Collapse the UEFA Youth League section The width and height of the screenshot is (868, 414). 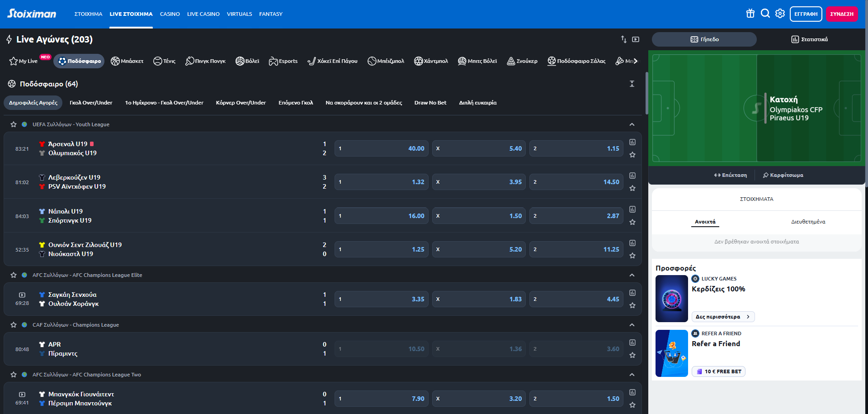point(632,124)
